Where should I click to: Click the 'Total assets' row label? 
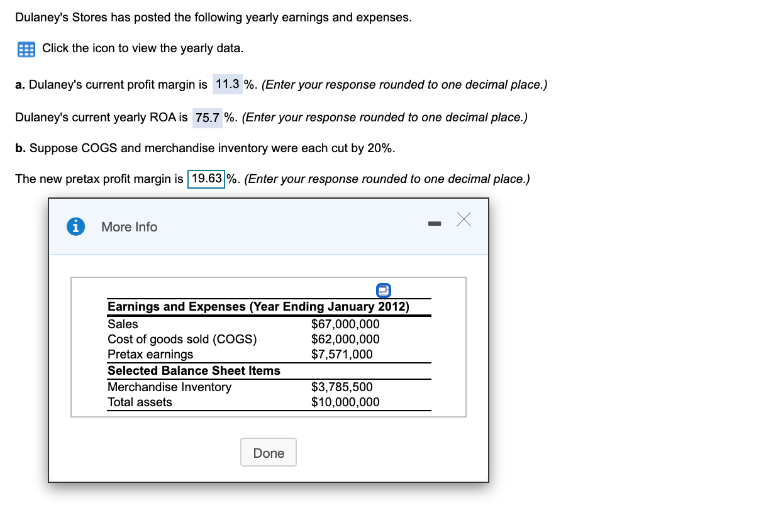pos(140,402)
